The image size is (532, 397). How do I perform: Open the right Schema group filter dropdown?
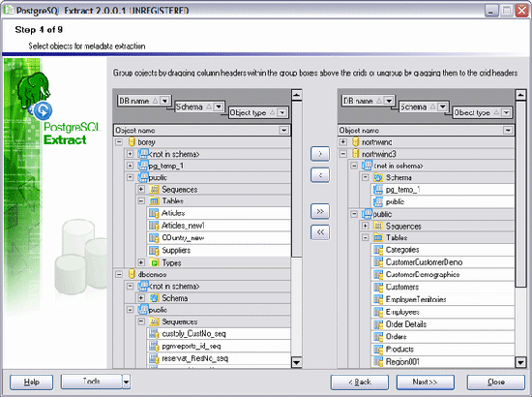pyautogui.click(x=442, y=107)
